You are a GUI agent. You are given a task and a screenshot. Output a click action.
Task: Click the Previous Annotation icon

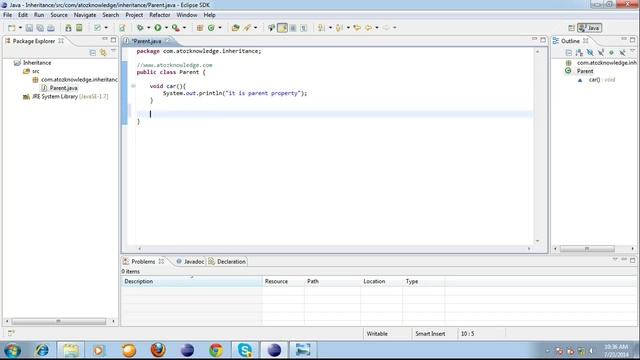coord(339,28)
